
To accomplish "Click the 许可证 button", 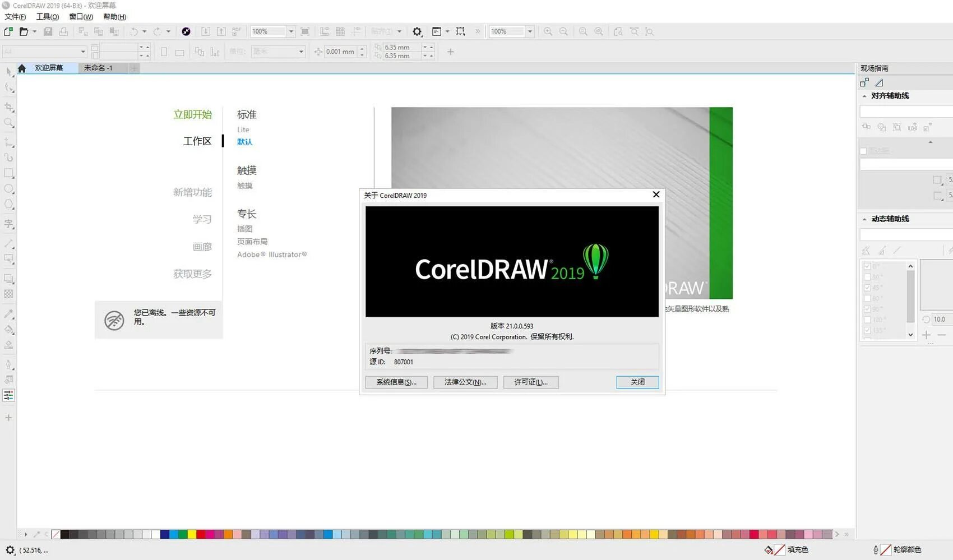I will click(531, 382).
